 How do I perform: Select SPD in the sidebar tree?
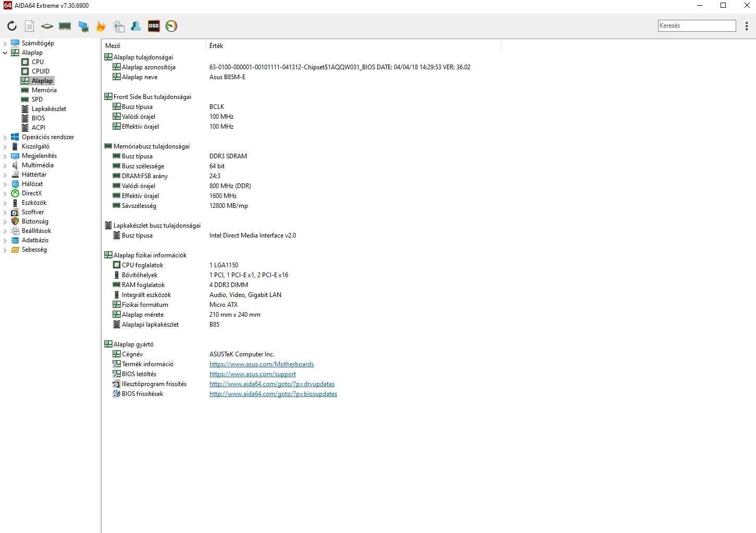(x=37, y=100)
